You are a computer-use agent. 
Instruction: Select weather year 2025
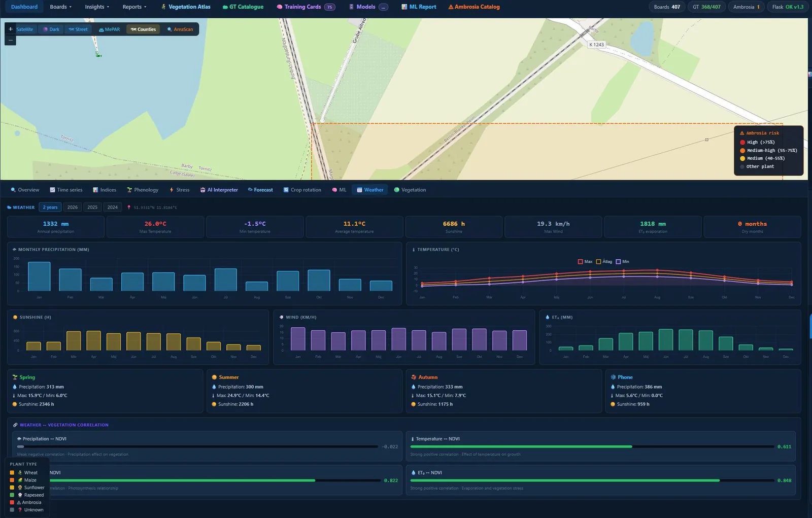[92, 207]
